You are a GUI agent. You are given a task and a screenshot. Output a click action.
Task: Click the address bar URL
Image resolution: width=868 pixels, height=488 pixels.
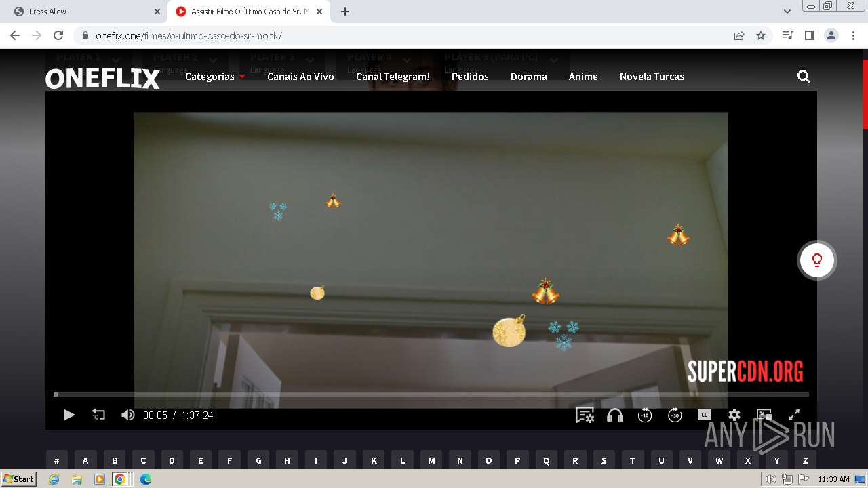pos(189,36)
